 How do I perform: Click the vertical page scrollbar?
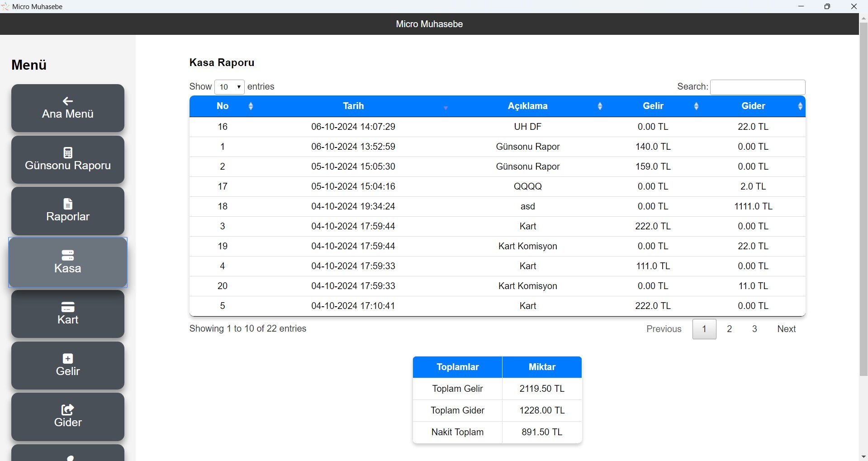(863, 199)
